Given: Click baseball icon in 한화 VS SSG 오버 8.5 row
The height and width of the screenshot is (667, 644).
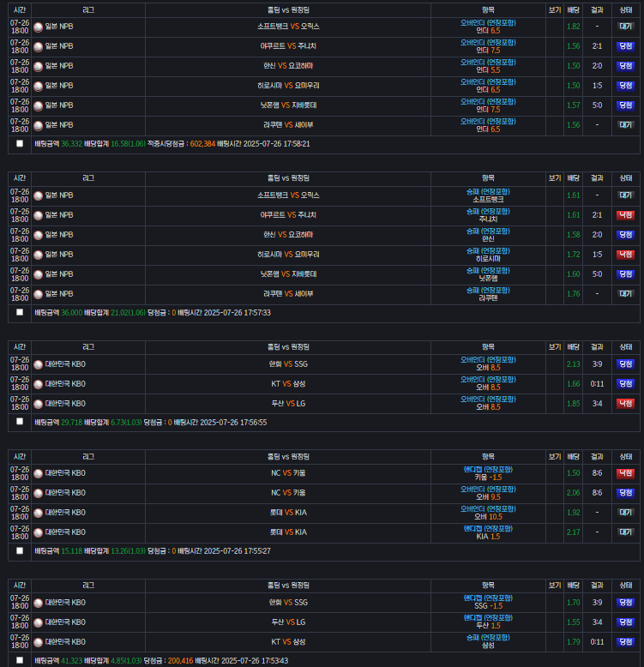Looking at the screenshot, I should (x=39, y=364).
